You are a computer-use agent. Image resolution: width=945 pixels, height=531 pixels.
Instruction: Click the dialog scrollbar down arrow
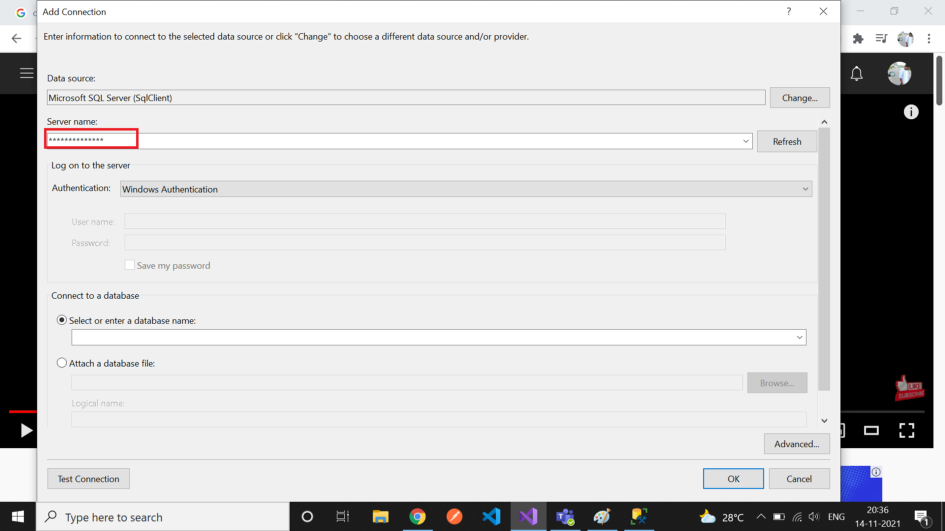click(x=824, y=421)
